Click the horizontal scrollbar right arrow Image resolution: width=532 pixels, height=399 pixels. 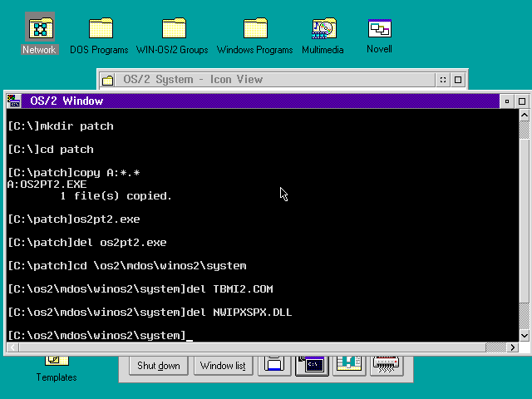pos(512,347)
